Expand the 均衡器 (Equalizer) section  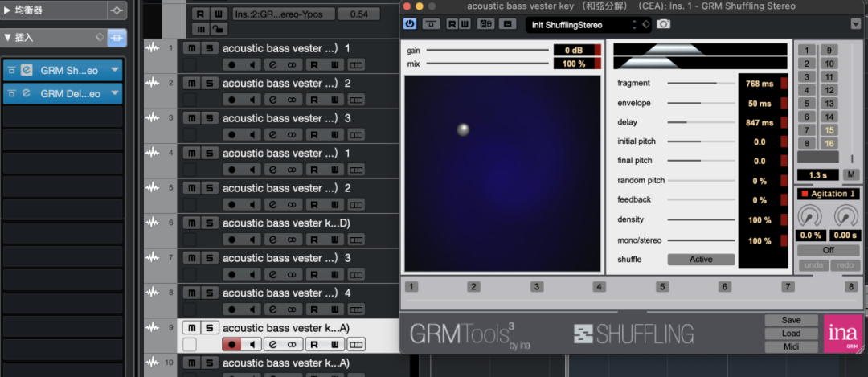(x=7, y=10)
